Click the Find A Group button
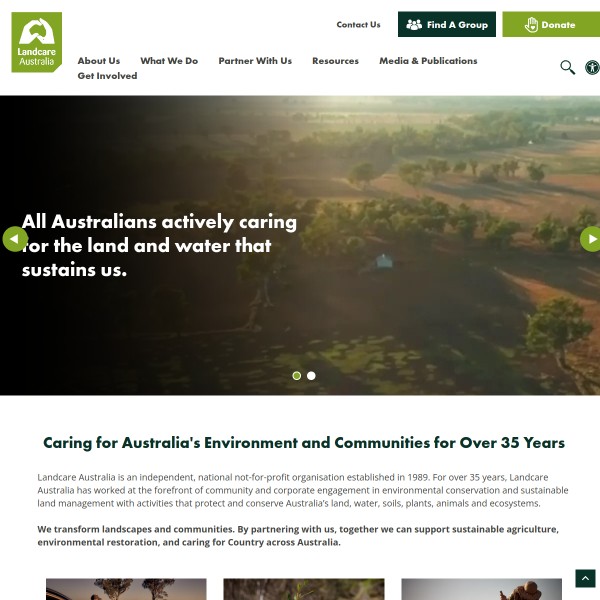Image resolution: width=600 pixels, height=600 pixels. pos(447,25)
